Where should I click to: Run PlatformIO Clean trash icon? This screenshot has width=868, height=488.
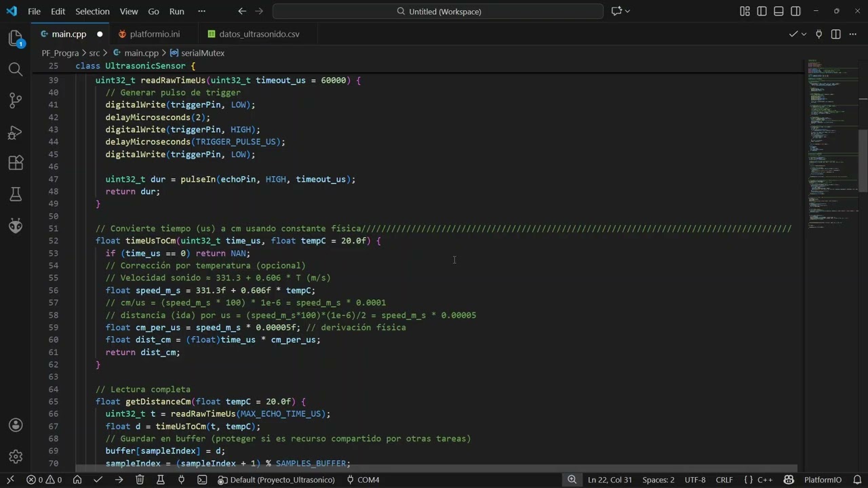[x=140, y=480]
